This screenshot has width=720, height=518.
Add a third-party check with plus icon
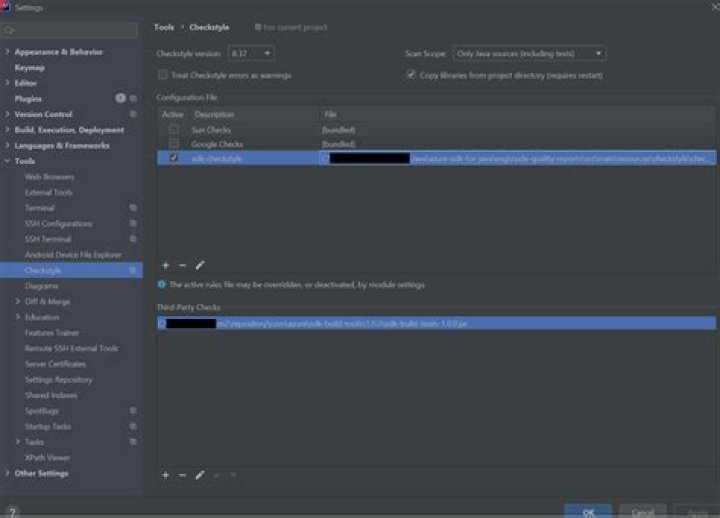pos(165,475)
